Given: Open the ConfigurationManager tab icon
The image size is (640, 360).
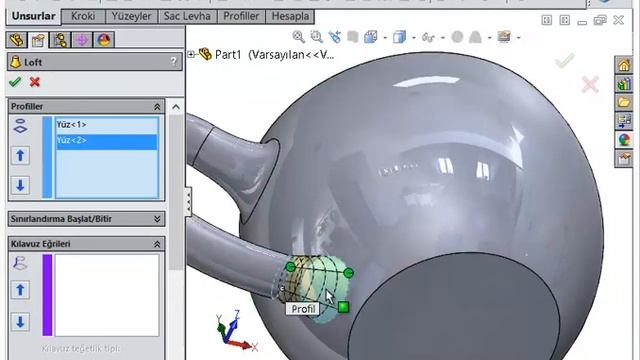Looking at the screenshot, I should click(x=60, y=40).
